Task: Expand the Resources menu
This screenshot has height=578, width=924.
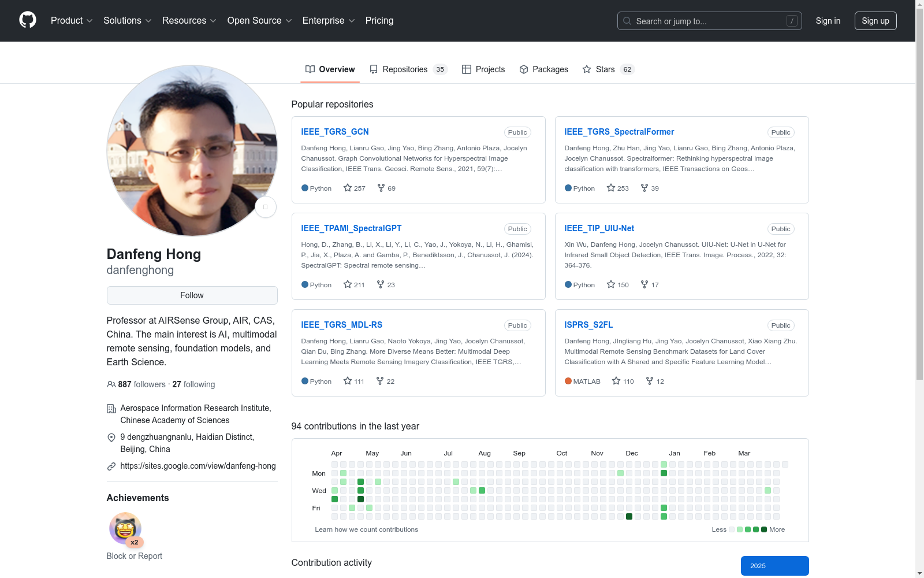Action: 189,21
